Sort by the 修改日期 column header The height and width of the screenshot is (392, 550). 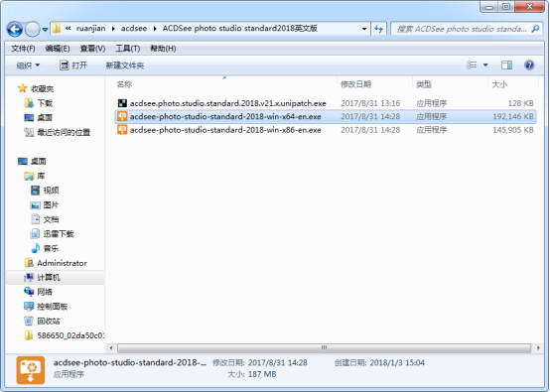point(355,84)
